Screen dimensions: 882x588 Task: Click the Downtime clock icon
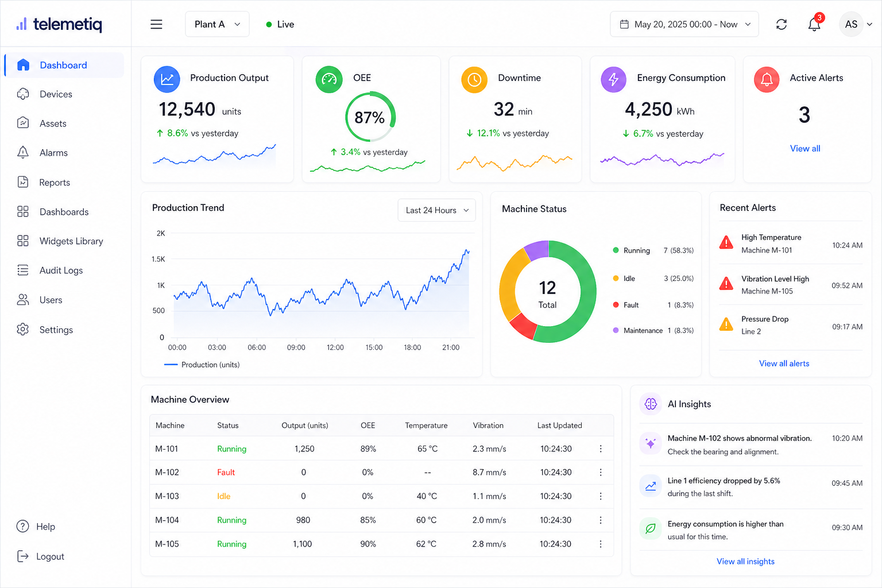474,79
